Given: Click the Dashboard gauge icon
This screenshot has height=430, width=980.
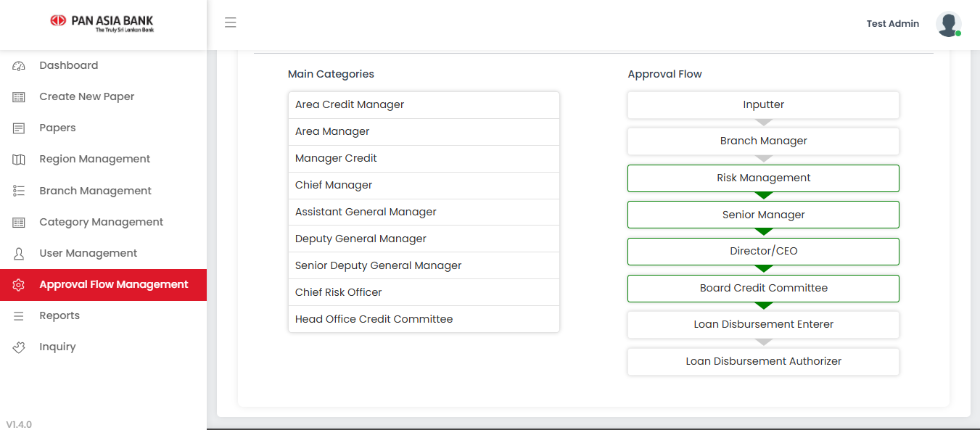Looking at the screenshot, I should [x=19, y=66].
